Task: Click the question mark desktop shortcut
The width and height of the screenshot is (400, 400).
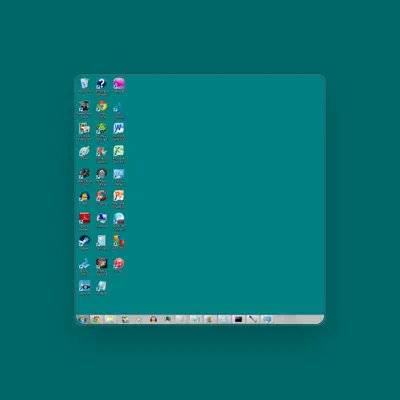Action: point(102,83)
